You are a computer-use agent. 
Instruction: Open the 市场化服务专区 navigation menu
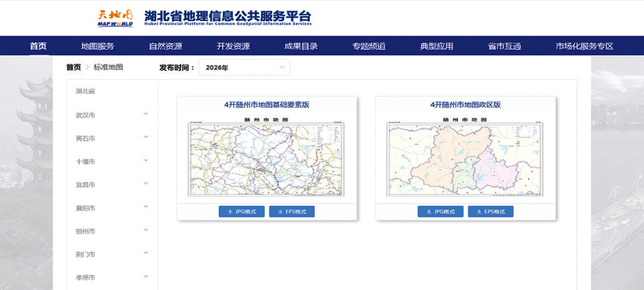tap(584, 47)
